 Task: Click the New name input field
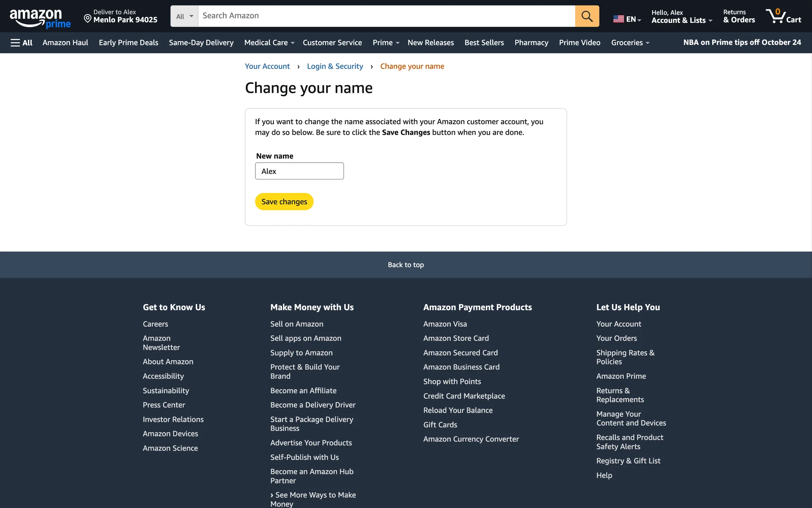[x=299, y=171]
